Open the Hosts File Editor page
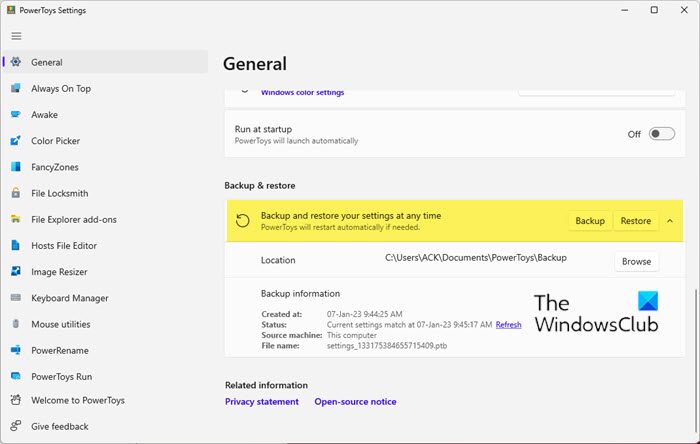Viewport: 700px width, 444px height. [x=64, y=246]
